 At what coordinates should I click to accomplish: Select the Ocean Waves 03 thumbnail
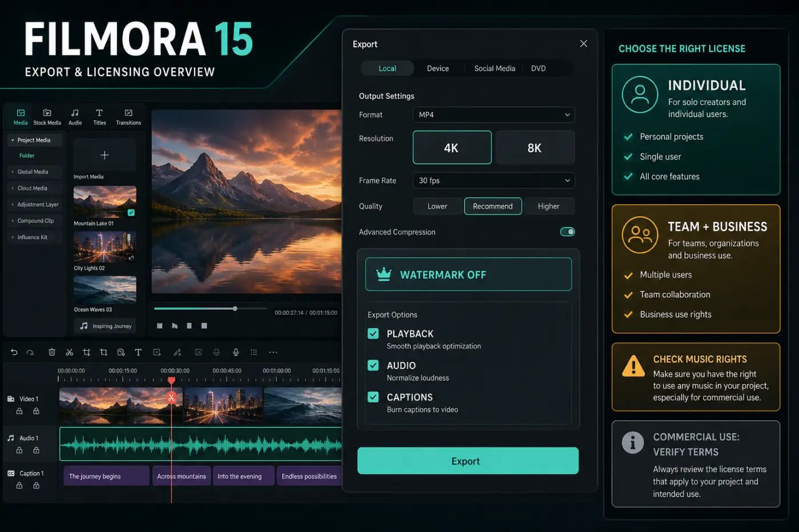click(x=105, y=290)
